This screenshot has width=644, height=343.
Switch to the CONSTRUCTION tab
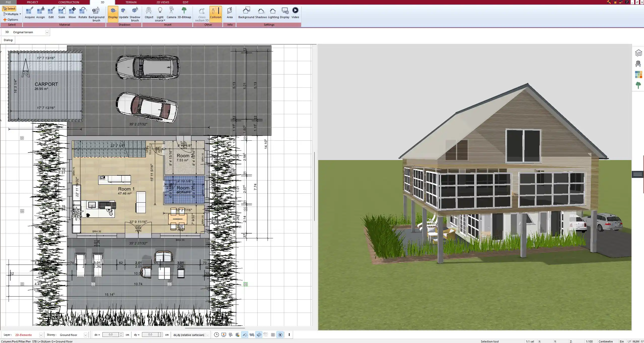[x=69, y=2]
